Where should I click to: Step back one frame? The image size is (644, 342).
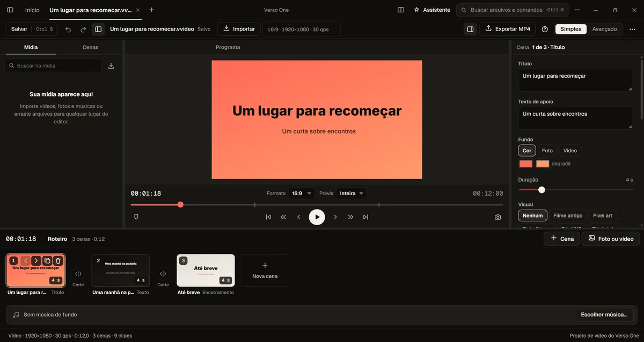click(298, 217)
